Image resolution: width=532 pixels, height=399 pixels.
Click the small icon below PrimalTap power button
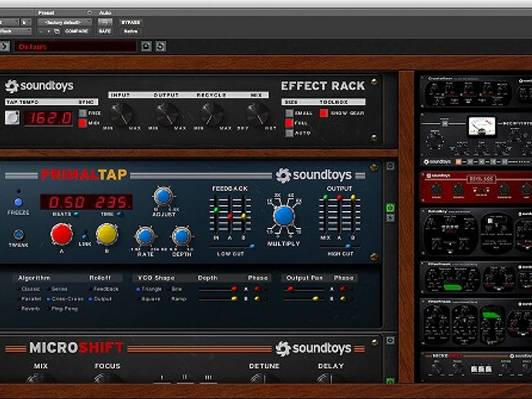click(390, 218)
